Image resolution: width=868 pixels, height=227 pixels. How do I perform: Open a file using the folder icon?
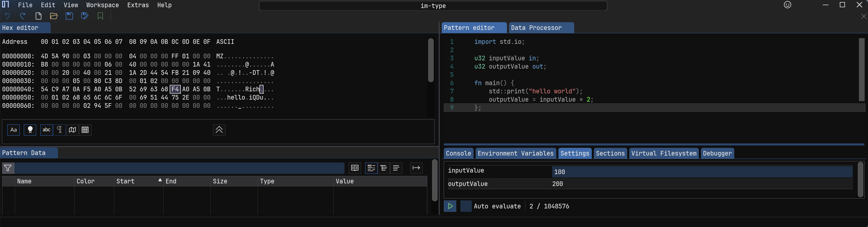54,16
